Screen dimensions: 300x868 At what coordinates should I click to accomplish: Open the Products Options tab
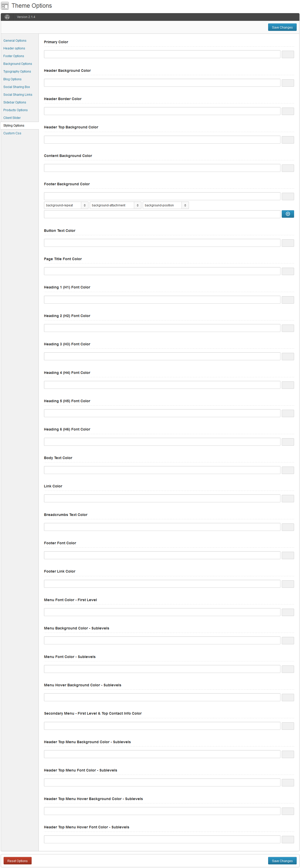pos(15,110)
